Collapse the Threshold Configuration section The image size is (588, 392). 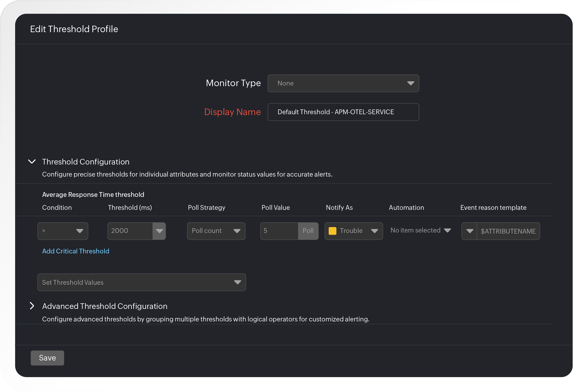[x=32, y=161]
